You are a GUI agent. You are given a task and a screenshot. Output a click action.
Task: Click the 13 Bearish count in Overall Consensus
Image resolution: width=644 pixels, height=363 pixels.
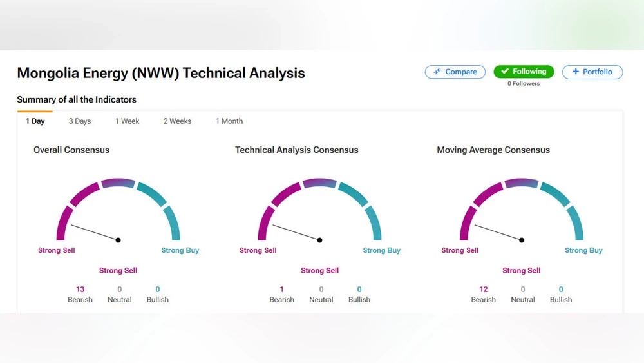[80, 289]
